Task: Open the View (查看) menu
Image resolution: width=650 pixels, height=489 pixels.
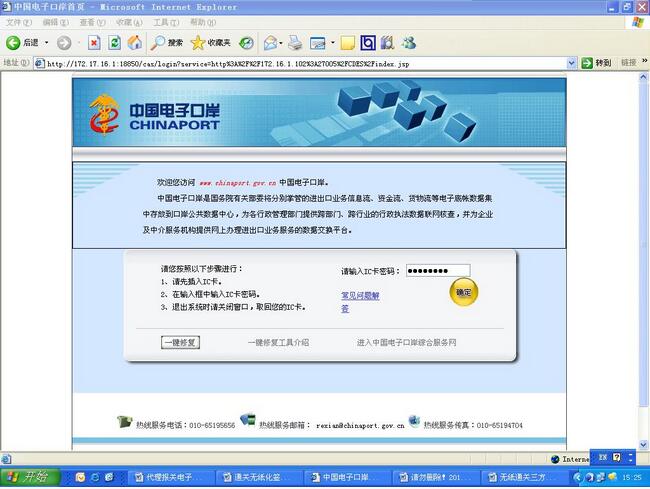Action: (92, 22)
